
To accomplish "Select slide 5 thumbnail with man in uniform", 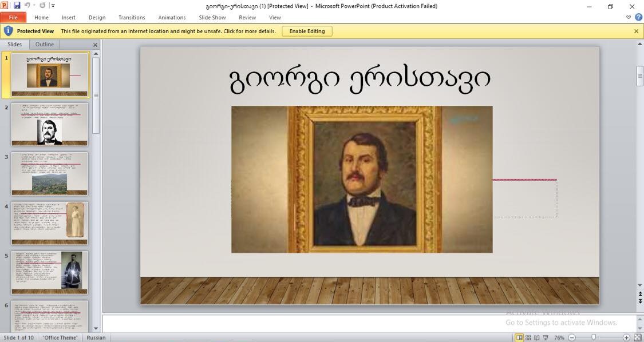I will click(49, 273).
